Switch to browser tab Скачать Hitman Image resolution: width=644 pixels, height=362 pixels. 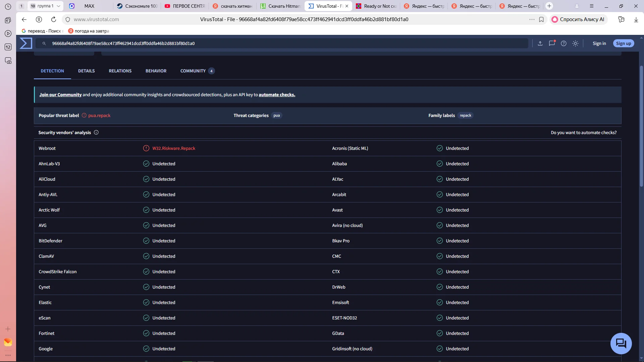click(x=280, y=6)
